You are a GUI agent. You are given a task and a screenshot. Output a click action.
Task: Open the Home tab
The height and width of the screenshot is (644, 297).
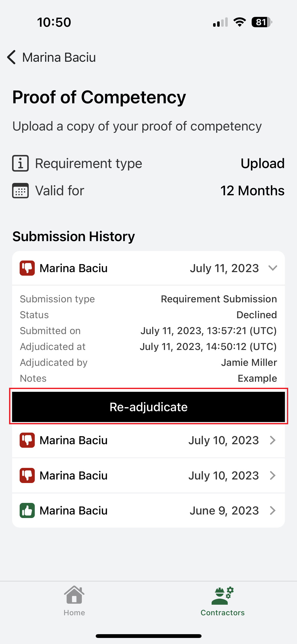(74, 601)
